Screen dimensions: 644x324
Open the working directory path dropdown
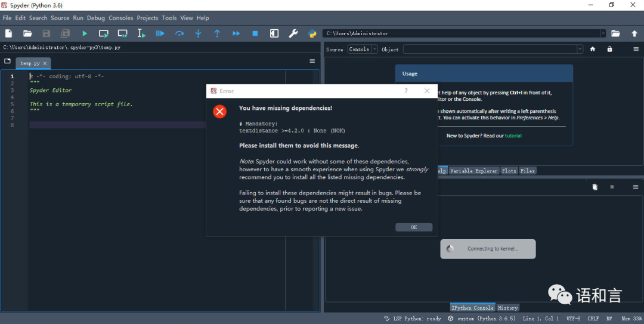[603, 33]
